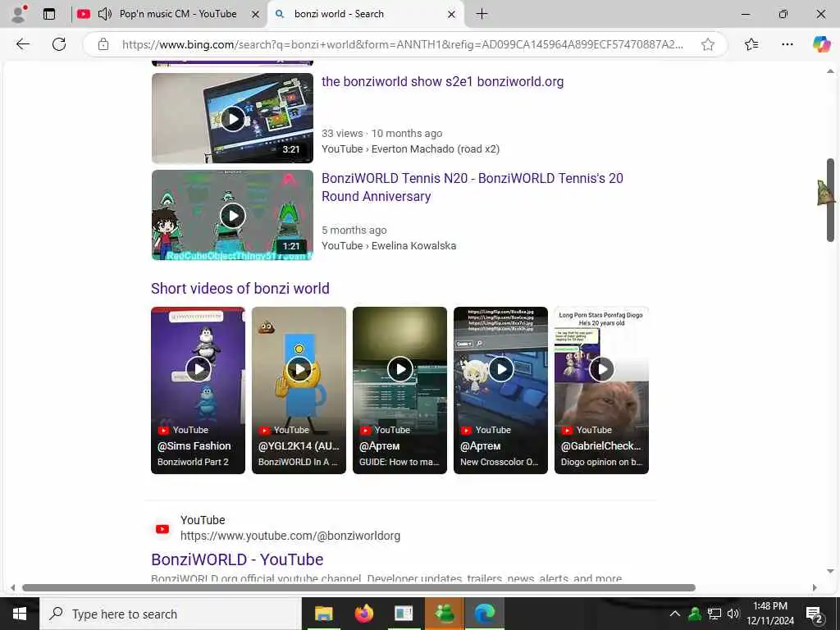Click the green user tray icon
The height and width of the screenshot is (630, 840).
[695, 614]
